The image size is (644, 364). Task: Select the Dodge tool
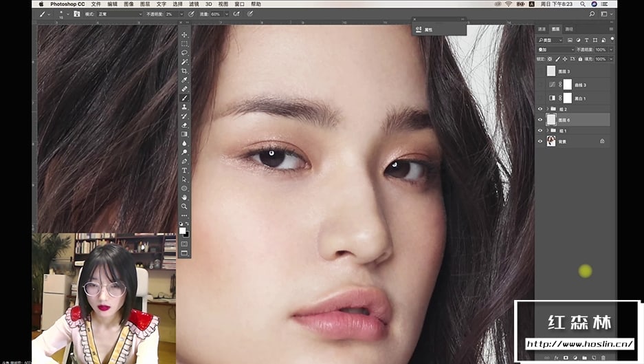184,152
